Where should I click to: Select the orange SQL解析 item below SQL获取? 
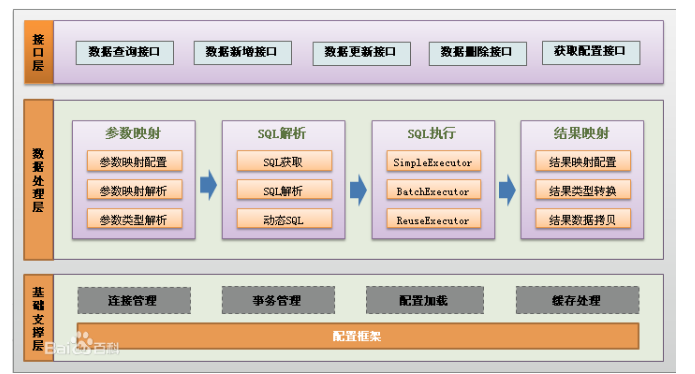(284, 190)
